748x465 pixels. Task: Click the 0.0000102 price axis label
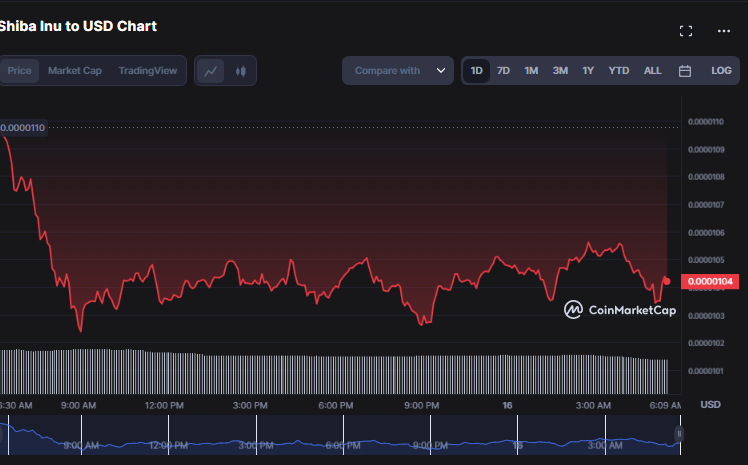click(x=706, y=343)
